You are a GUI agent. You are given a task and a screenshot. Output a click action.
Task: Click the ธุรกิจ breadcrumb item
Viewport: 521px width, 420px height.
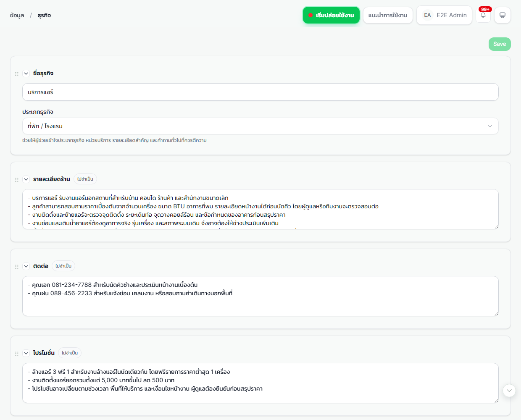pos(44,16)
